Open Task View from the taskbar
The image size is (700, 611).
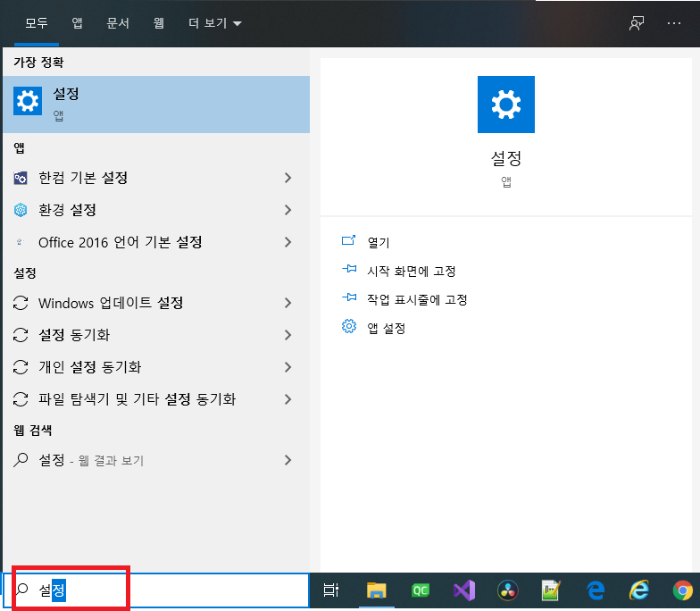[330, 590]
